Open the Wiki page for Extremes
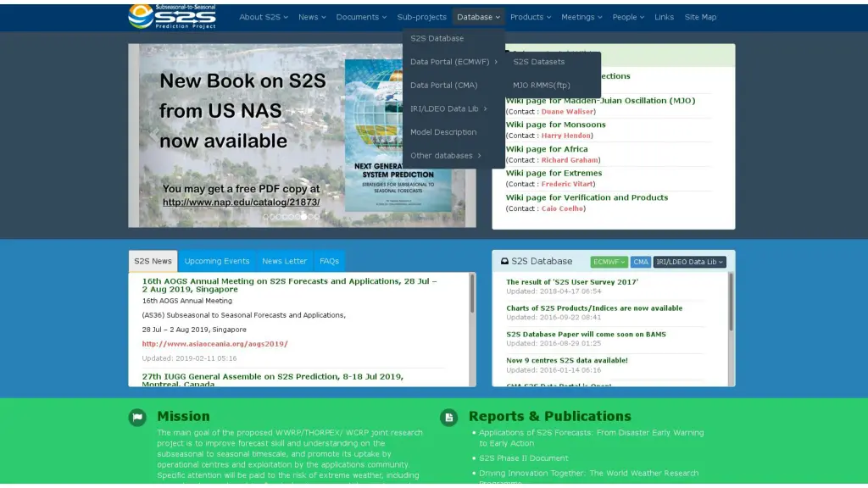 (x=554, y=173)
